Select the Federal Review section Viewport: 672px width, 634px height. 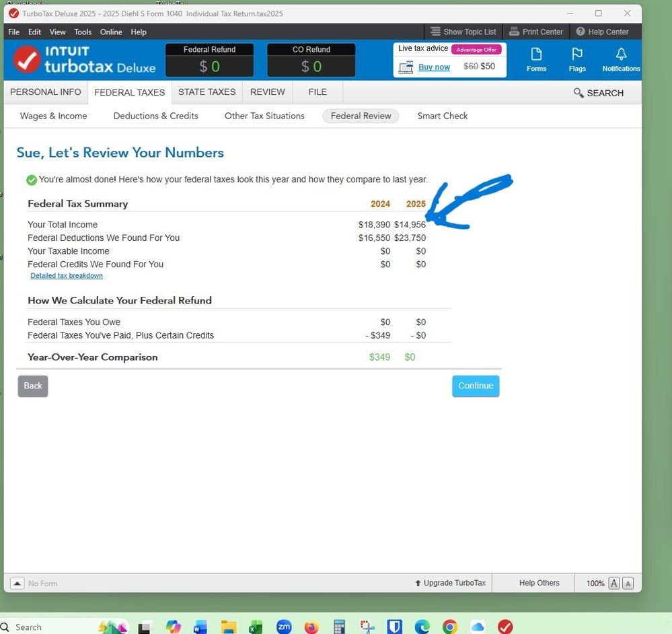(361, 116)
